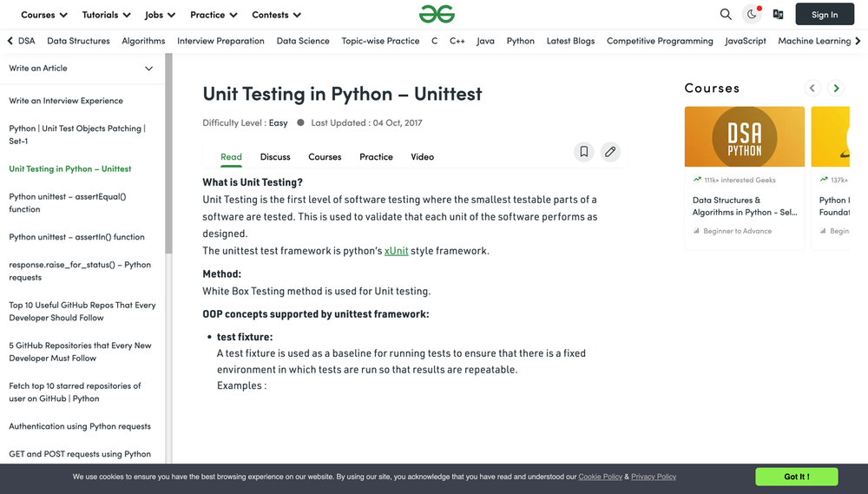This screenshot has width=868, height=494.
Task: Go to previous courses with left arrow
Action: 812,88
